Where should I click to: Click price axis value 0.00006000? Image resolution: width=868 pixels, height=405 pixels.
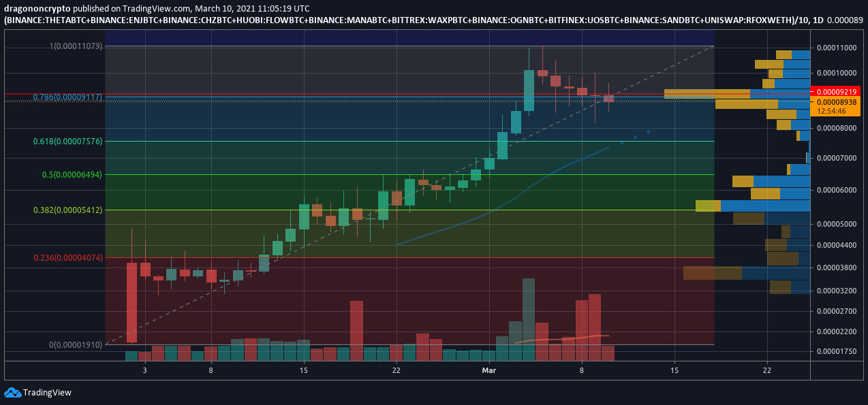point(836,190)
